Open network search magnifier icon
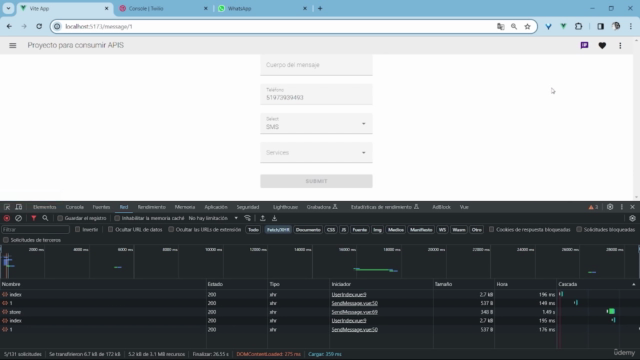Viewport: 640px width, 360px height. (x=45, y=218)
